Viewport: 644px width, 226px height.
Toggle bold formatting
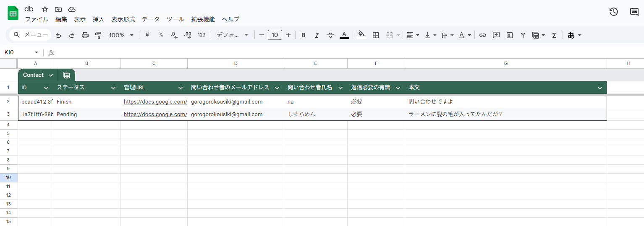click(x=304, y=35)
